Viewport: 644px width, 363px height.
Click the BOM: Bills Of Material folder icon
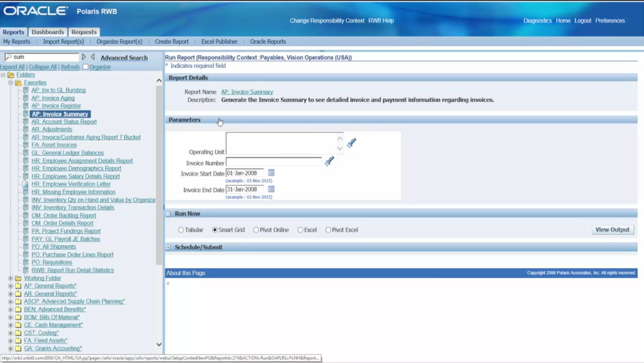click(x=18, y=317)
